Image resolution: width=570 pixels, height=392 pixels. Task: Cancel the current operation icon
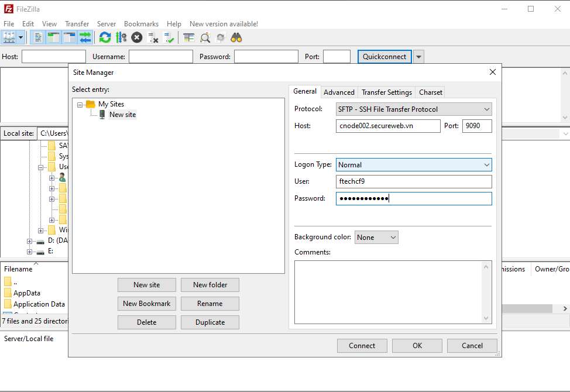(x=137, y=37)
